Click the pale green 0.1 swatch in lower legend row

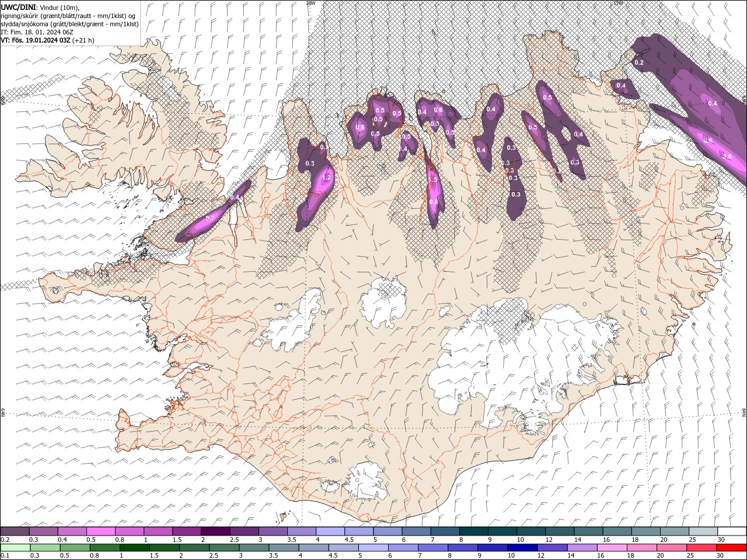15,548
